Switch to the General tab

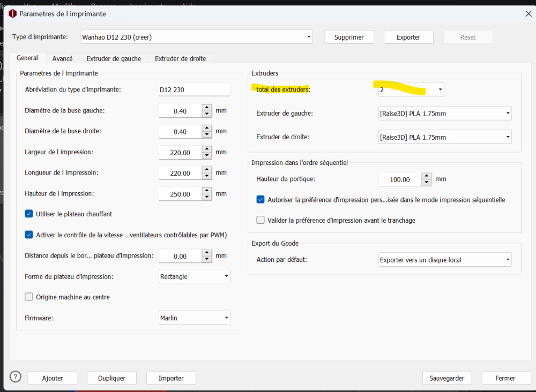[x=27, y=58]
